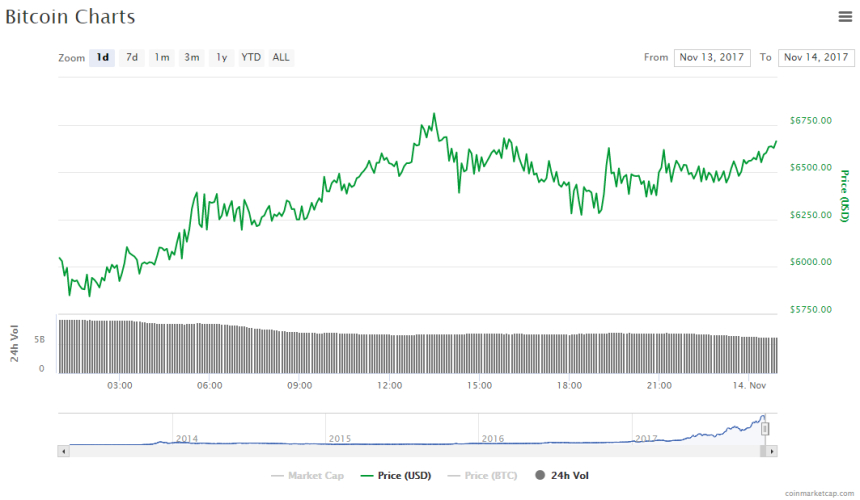Select the YTD zoom range
The image size is (860, 500).
tap(251, 58)
